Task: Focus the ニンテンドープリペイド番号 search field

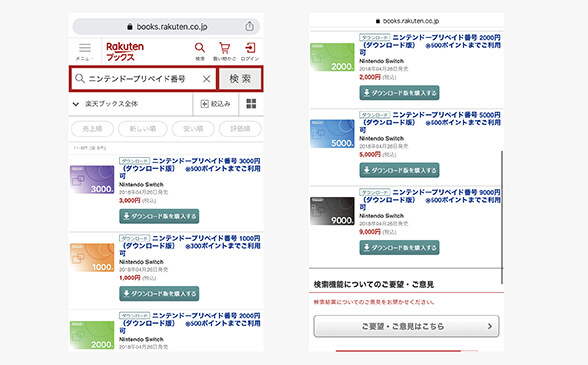Action: [x=143, y=79]
